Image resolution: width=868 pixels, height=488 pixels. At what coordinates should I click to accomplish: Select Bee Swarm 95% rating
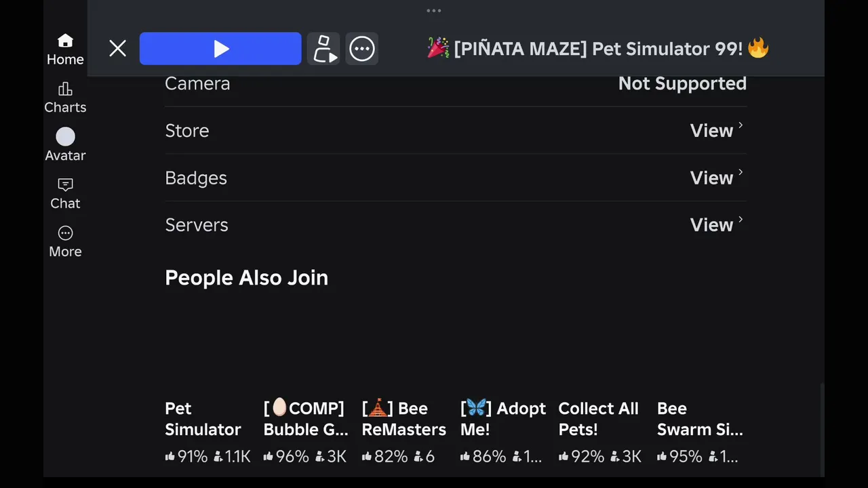pyautogui.click(x=679, y=457)
